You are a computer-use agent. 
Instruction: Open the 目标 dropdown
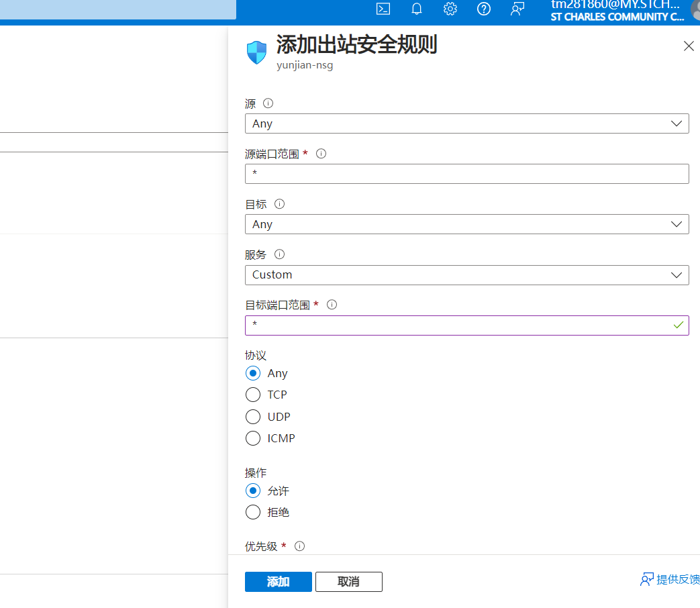pos(467,224)
